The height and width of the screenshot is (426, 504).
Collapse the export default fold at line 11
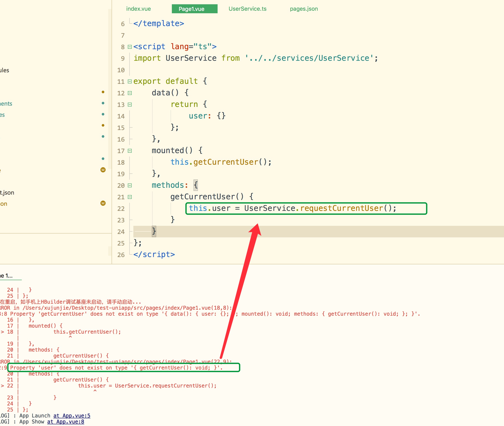click(x=130, y=81)
